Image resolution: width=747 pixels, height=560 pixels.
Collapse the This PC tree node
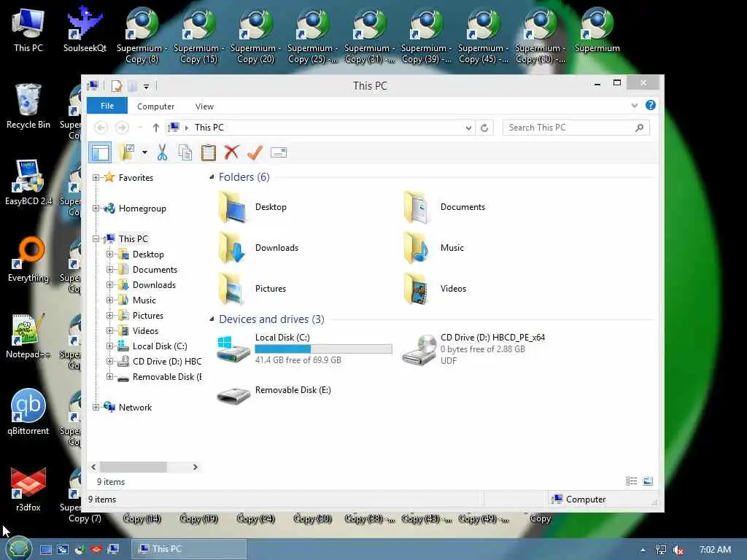(96, 238)
